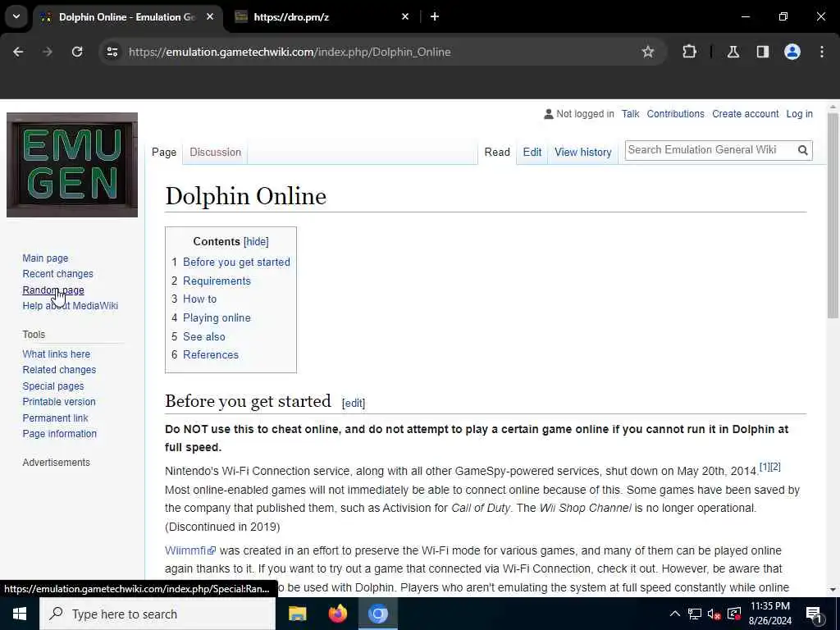This screenshot has height=630, width=840.
Task: Click the page vertical scrollbar thumb
Action: coord(833,214)
